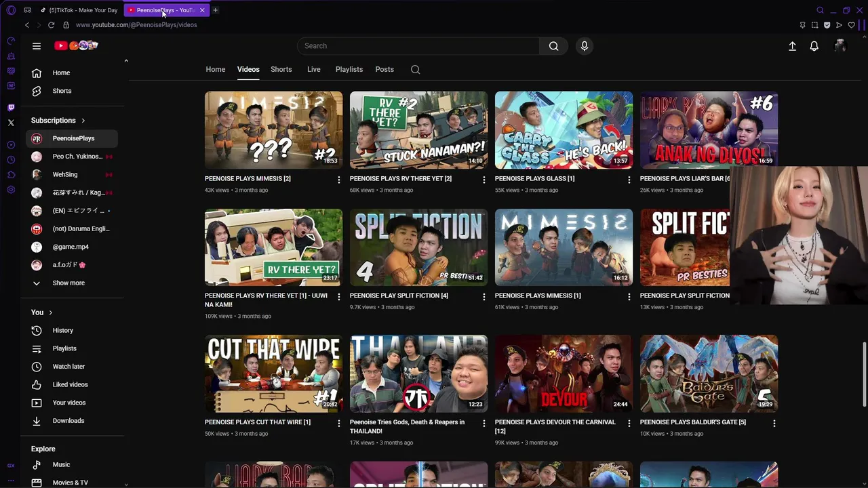
Task: Open the YouTube hamburger guide menu
Action: [x=37, y=46]
